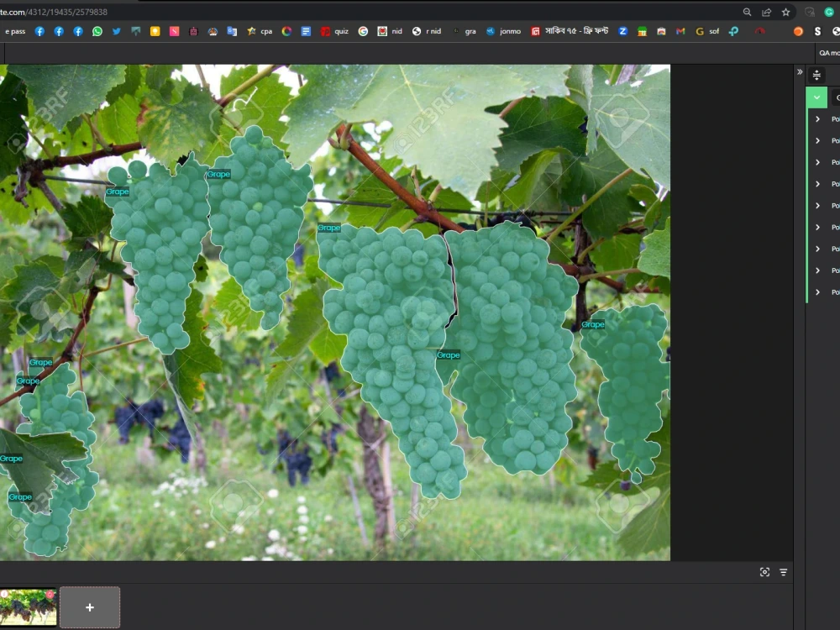Open the multicolor ring bookmark icon
The width and height of the screenshot is (840, 630).
pos(286,31)
